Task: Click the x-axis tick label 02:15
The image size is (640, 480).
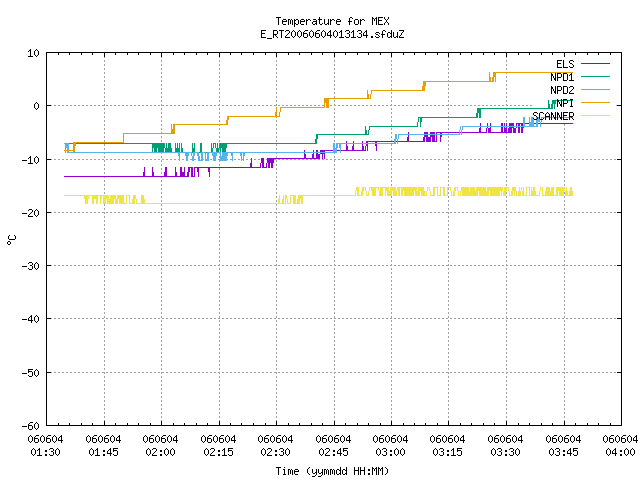Action: (218, 452)
